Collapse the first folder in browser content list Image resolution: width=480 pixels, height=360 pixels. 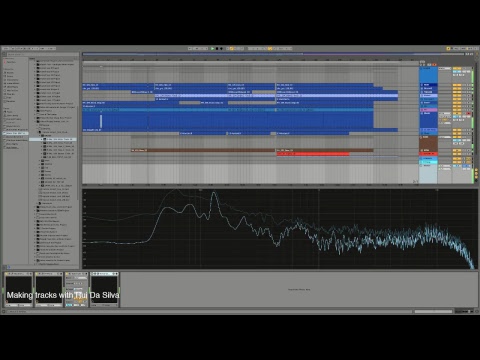point(35,61)
